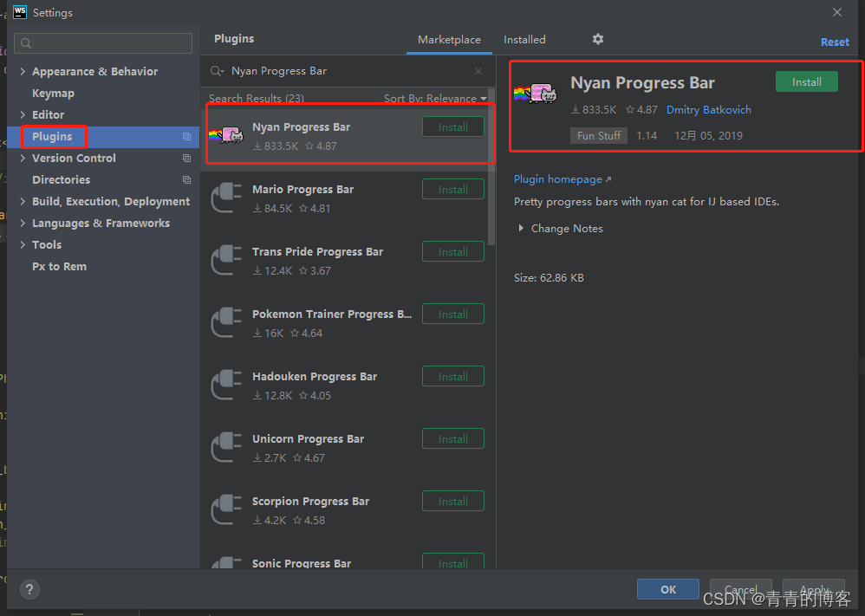This screenshot has width=865, height=616.
Task: Close the Settings dialog window
Action: [x=837, y=12]
